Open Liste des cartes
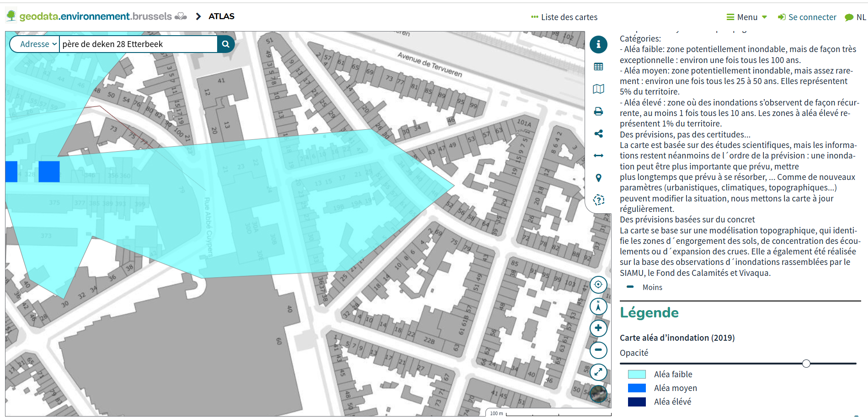868x417 pixels. (564, 17)
